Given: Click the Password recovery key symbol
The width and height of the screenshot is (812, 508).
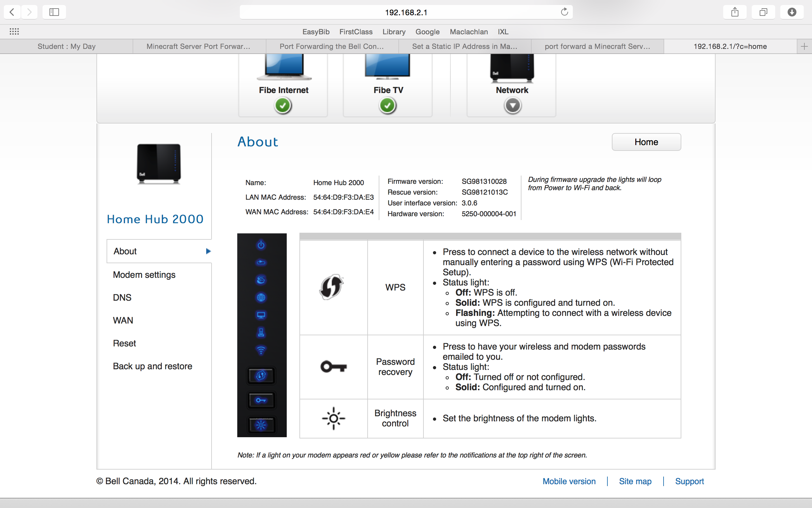Looking at the screenshot, I should click(334, 366).
